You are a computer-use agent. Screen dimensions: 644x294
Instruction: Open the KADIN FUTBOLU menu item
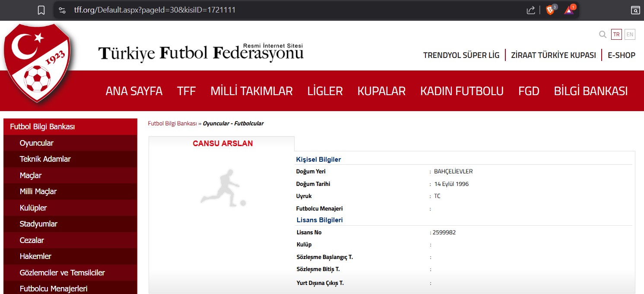[462, 91]
